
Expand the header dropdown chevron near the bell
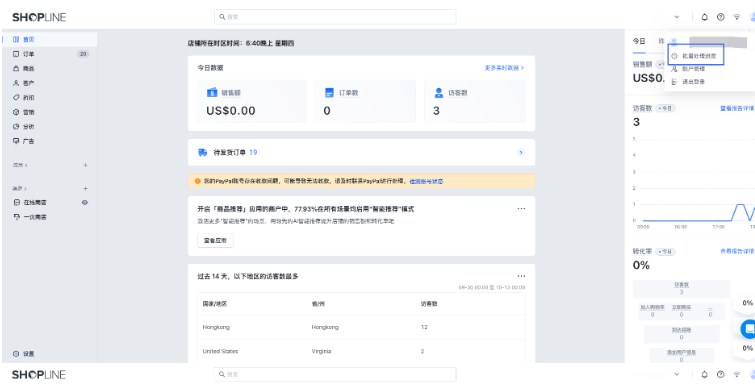[x=677, y=17]
